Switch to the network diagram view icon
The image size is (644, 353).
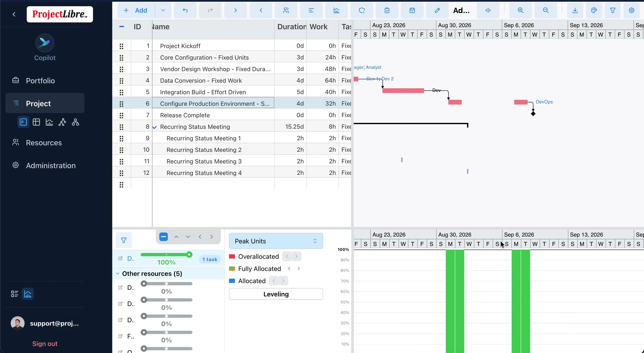pos(62,122)
